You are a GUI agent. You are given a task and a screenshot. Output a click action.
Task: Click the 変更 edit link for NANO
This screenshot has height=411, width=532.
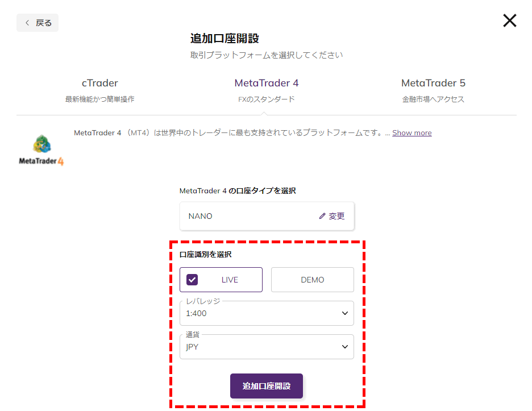tap(332, 216)
